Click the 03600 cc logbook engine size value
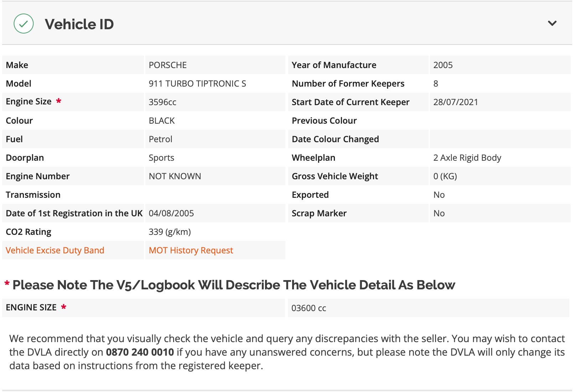The width and height of the screenshot is (575, 392). (x=309, y=308)
